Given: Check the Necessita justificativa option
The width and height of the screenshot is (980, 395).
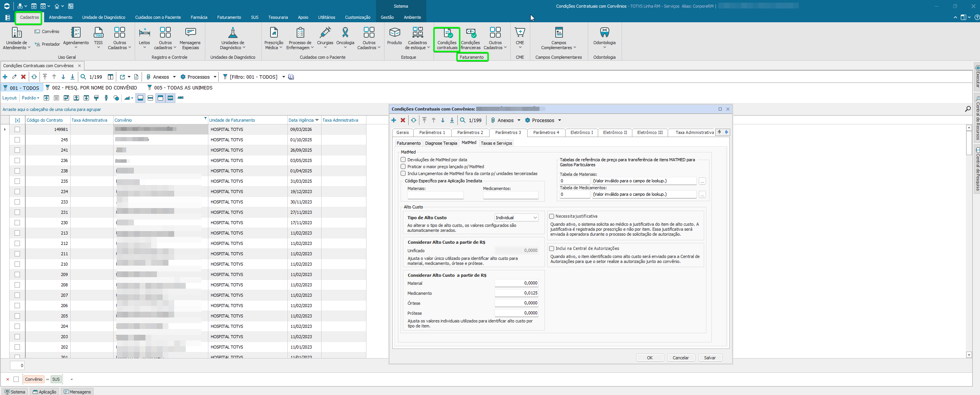Looking at the screenshot, I should [x=552, y=217].
